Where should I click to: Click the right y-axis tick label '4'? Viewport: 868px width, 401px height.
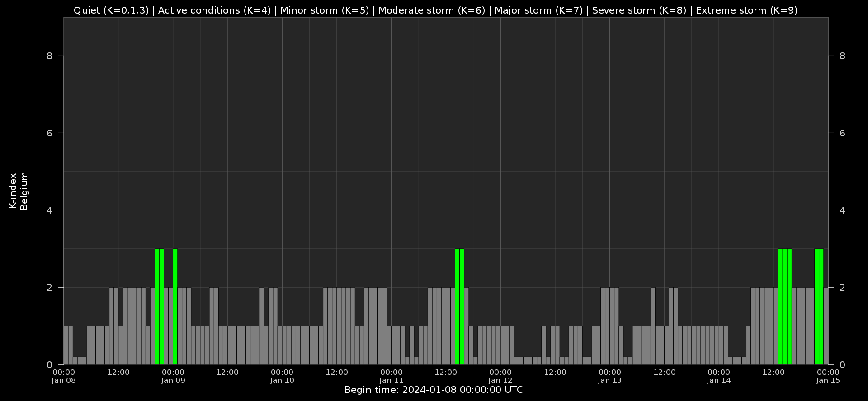842,210
